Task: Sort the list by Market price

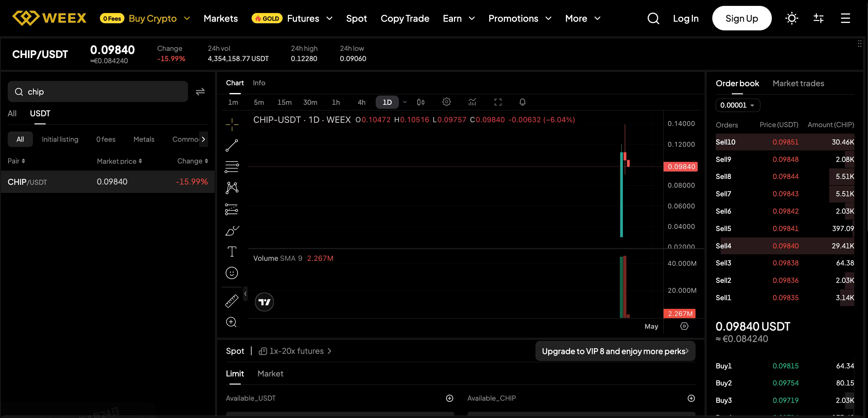Action: pos(119,161)
